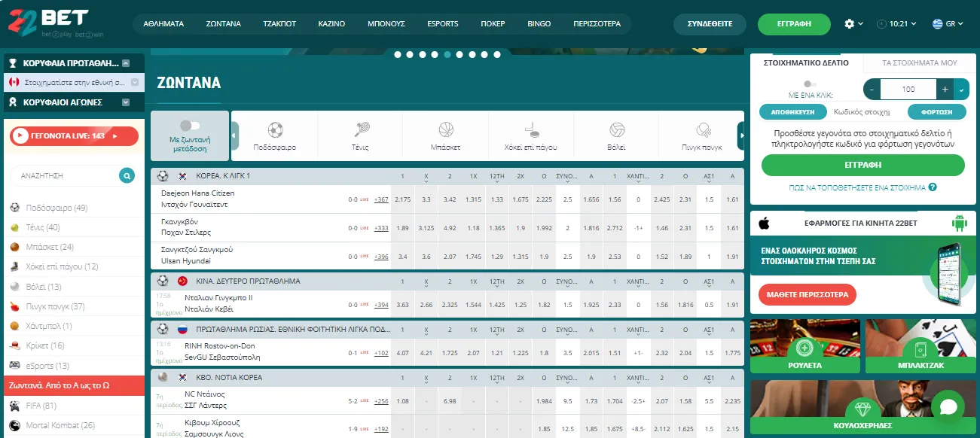Open ΠΟΚΕΡ menu item

pos(493,24)
